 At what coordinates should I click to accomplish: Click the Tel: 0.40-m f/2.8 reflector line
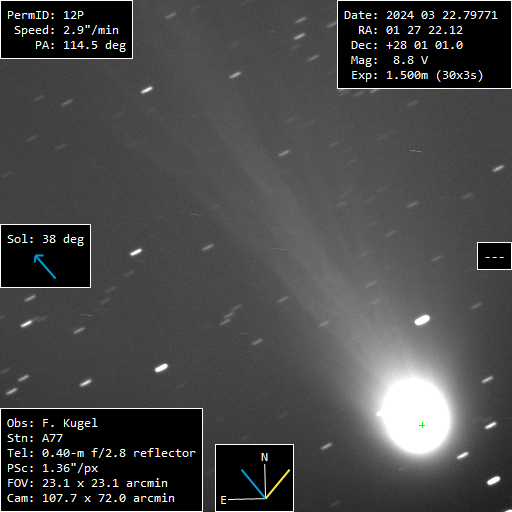click(101, 453)
